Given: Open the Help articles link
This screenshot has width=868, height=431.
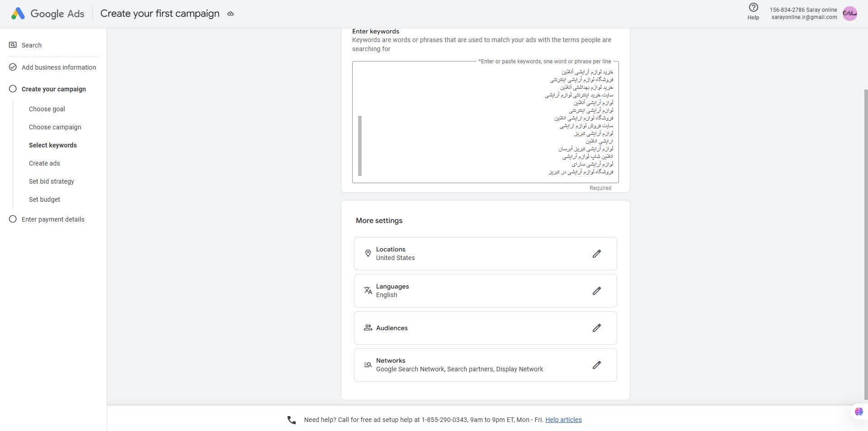Looking at the screenshot, I should [563, 420].
